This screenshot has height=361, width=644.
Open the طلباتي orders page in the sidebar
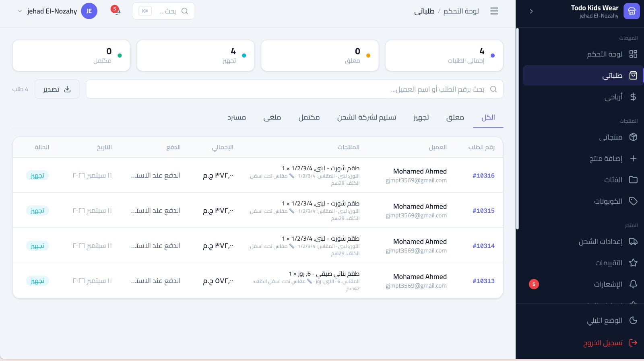[583, 75]
